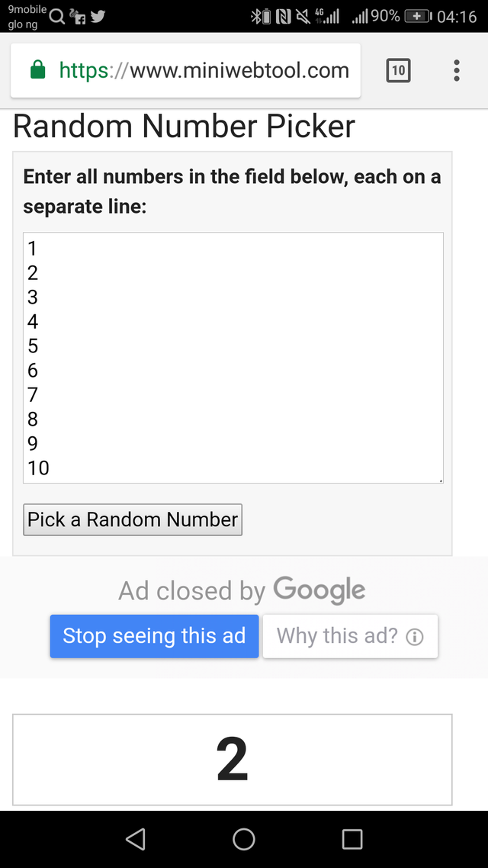The image size is (488, 868).
Task: Tap the Why this ad? button
Action: pyautogui.click(x=350, y=636)
